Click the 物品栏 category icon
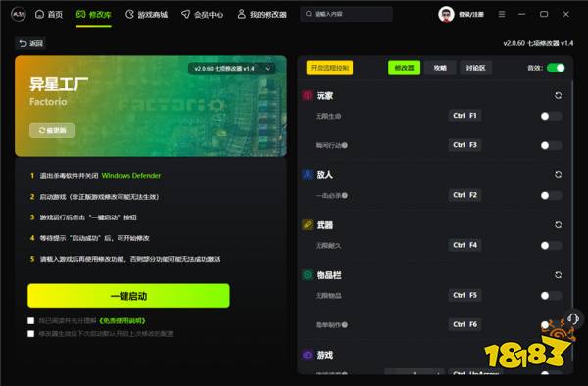Viewport: 588px width, 386px height. click(307, 275)
